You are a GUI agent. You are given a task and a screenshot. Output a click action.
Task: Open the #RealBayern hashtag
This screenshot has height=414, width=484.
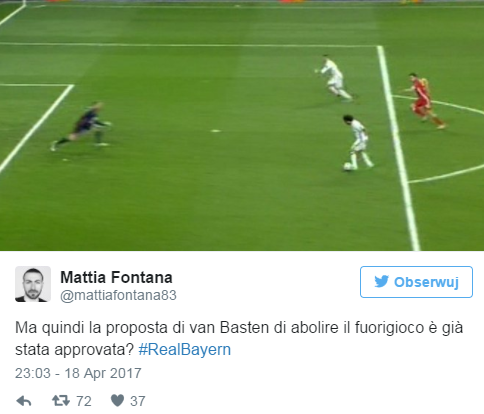click(185, 350)
